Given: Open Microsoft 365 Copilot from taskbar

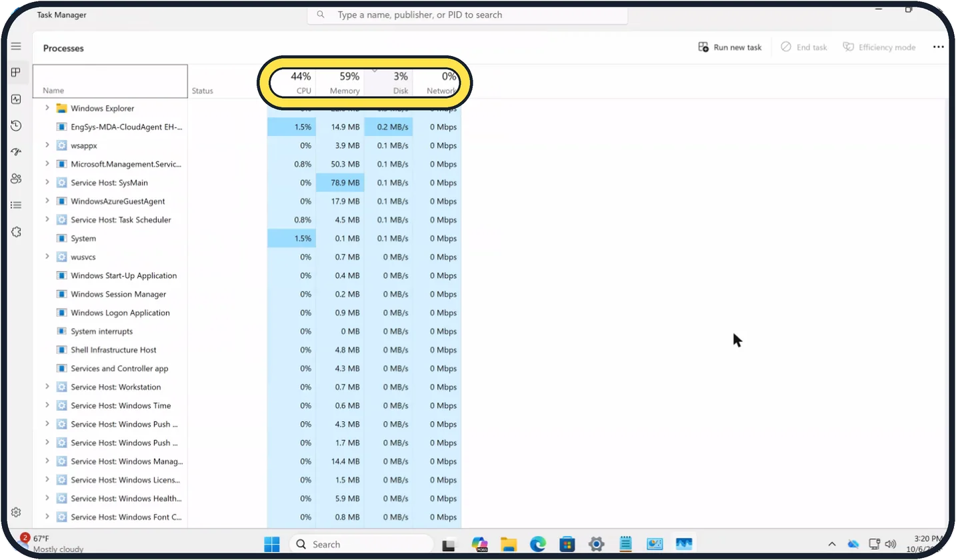Looking at the screenshot, I should pyautogui.click(x=479, y=544).
